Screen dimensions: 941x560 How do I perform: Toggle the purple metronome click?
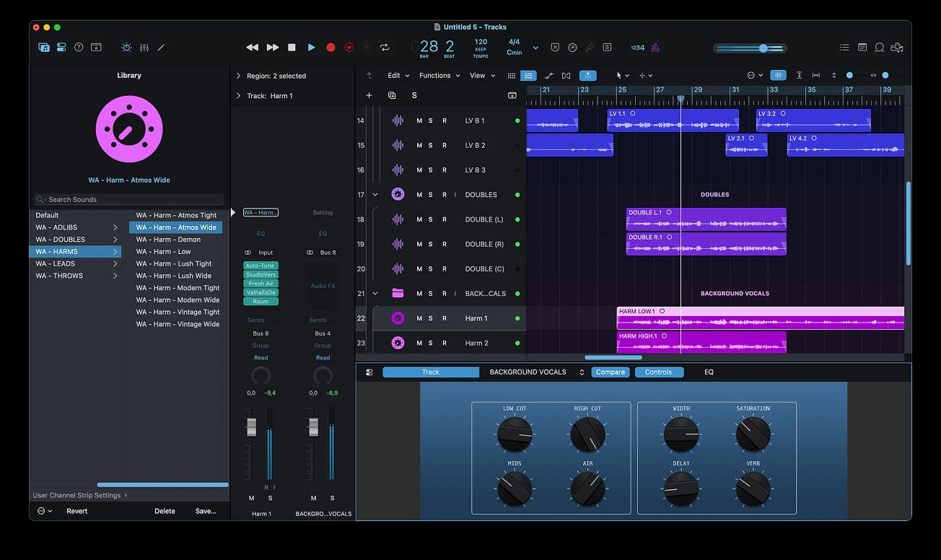pos(655,48)
